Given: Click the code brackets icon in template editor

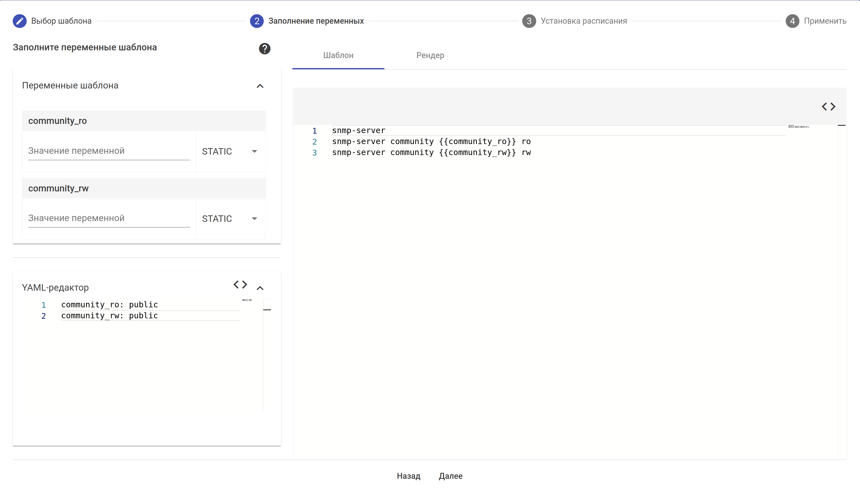Looking at the screenshot, I should click(x=828, y=107).
